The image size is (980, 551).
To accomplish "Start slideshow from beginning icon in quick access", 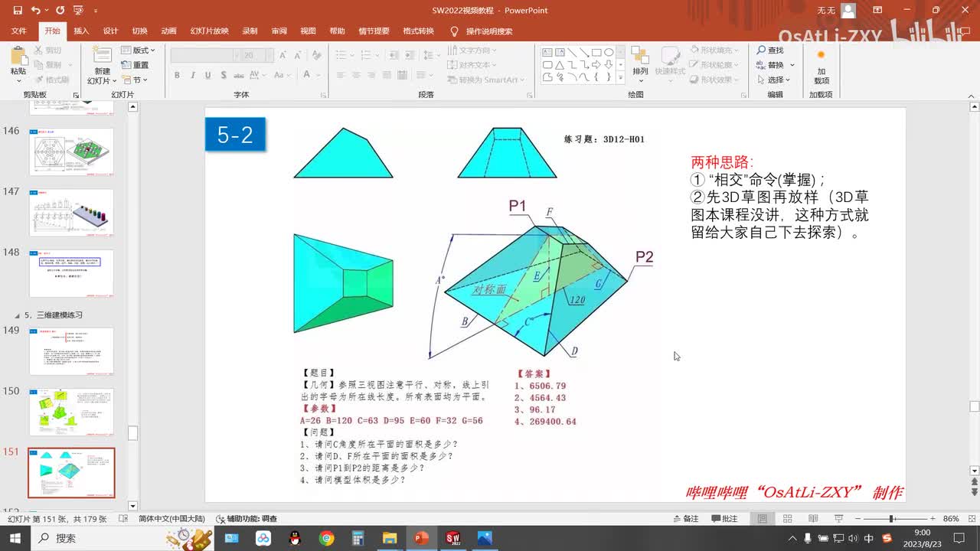I will [78, 11].
